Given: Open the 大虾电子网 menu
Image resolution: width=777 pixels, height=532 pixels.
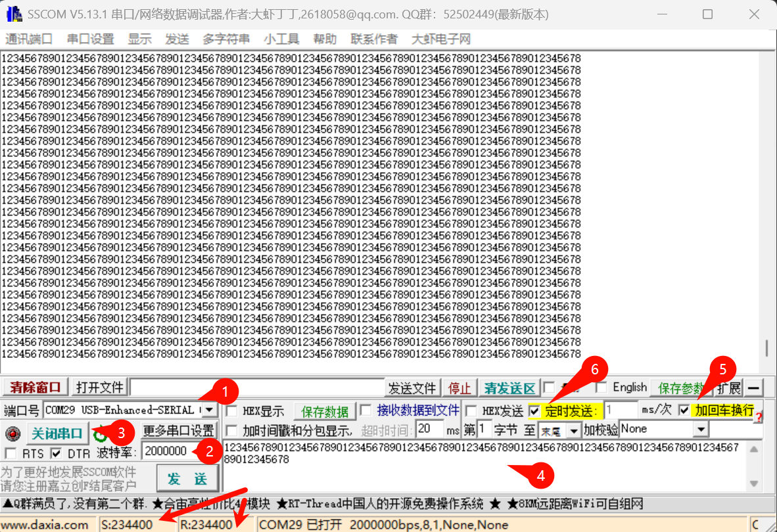Looking at the screenshot, I should [441, 39].
